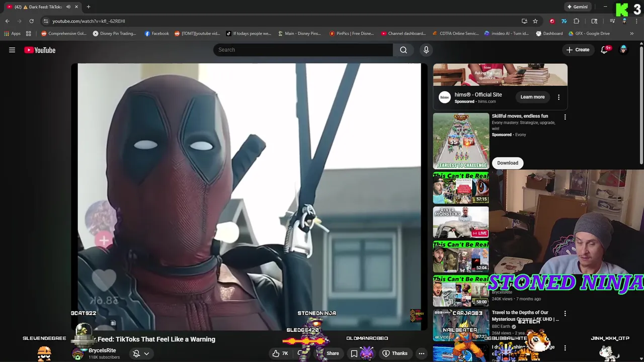Share the video
The height and width of the screenshot is (362, 644).
click(x=329, y=353)
